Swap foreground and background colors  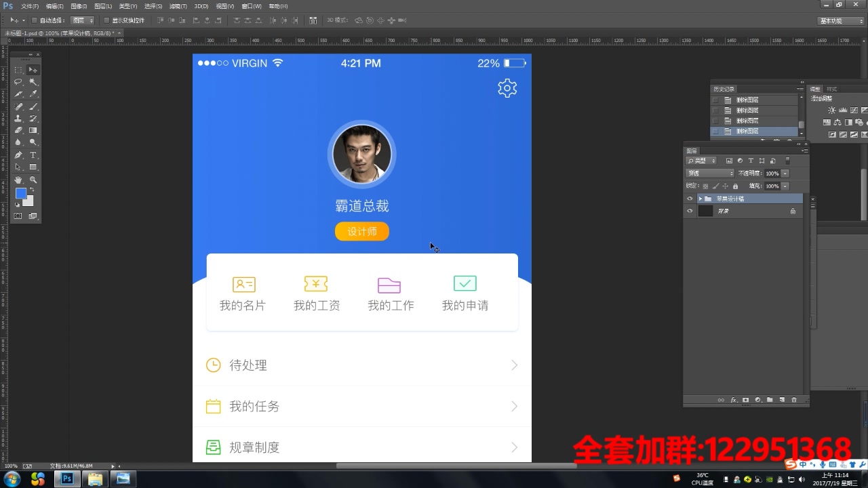tap(31, 189)
